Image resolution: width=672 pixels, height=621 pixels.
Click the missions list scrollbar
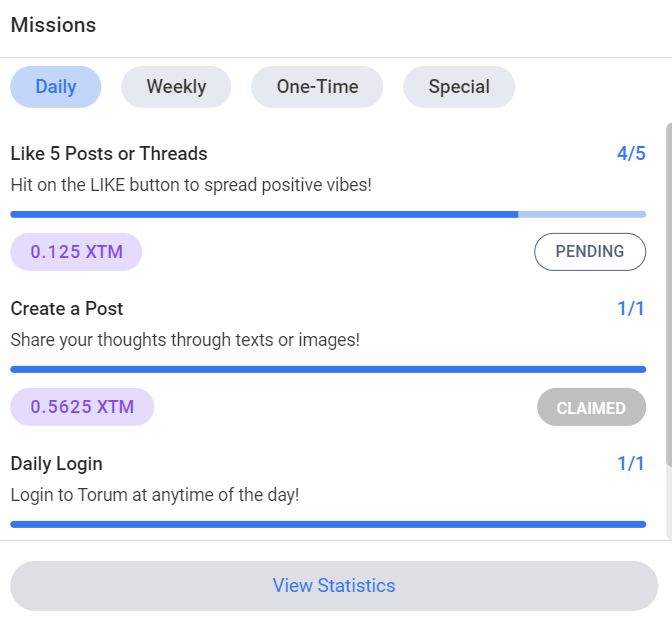coord(669,294)
